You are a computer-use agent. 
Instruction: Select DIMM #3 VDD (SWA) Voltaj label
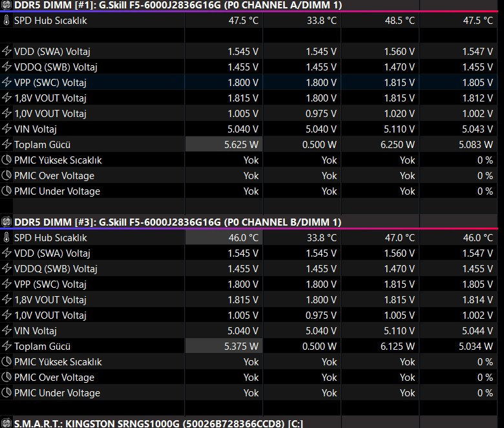(52, 253)
